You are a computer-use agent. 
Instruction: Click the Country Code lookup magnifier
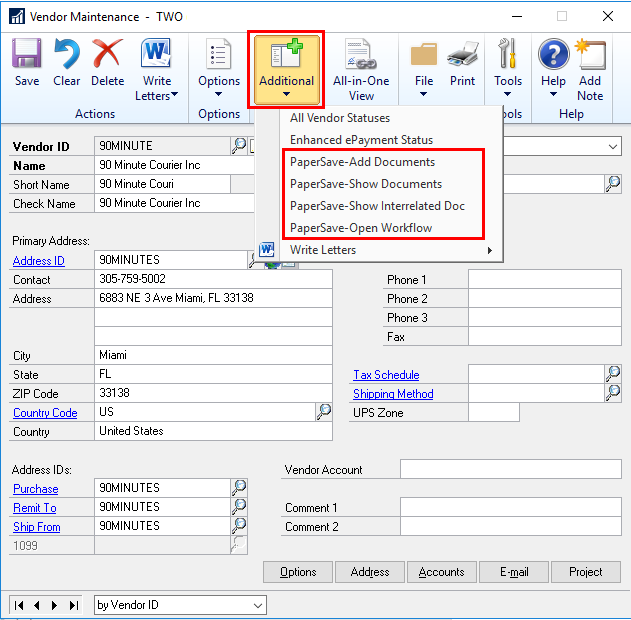click(x=324, y=412)
